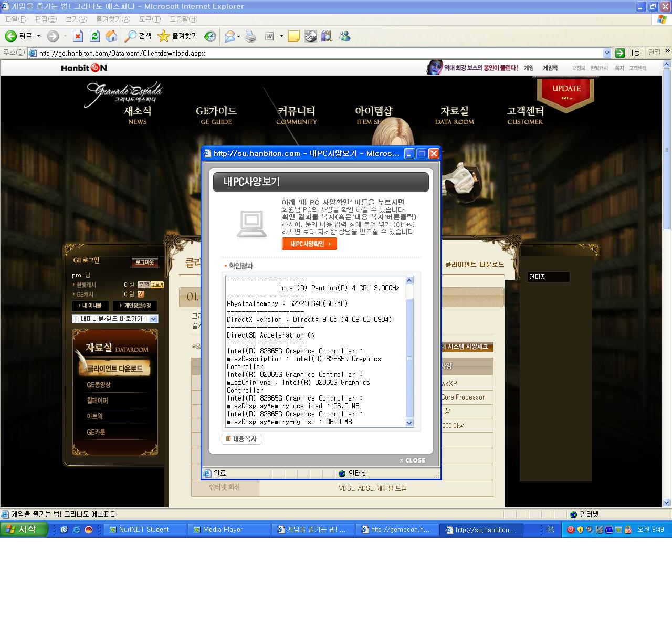Click the Internet Explorer quick launch icon

tap(77, 530)
